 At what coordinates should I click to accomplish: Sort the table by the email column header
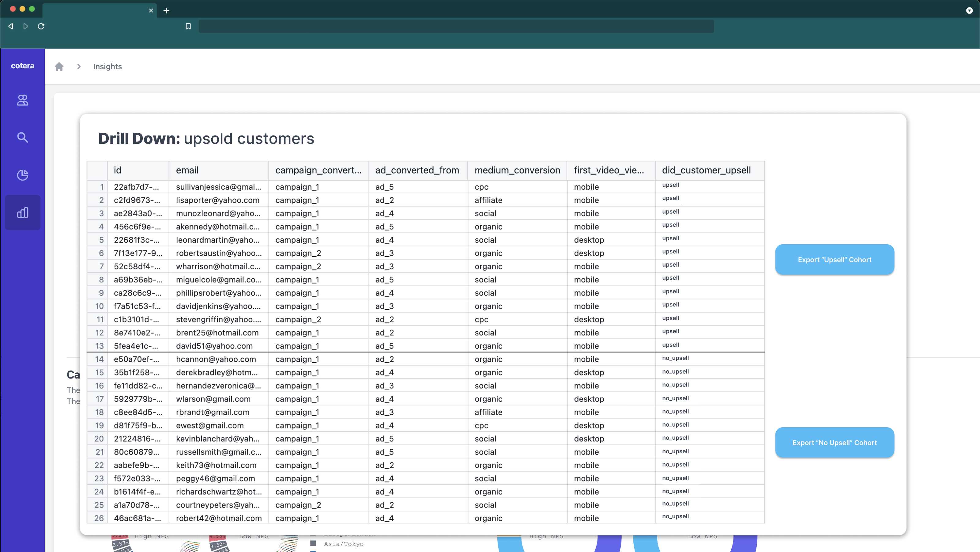click(x=187, y=170)
